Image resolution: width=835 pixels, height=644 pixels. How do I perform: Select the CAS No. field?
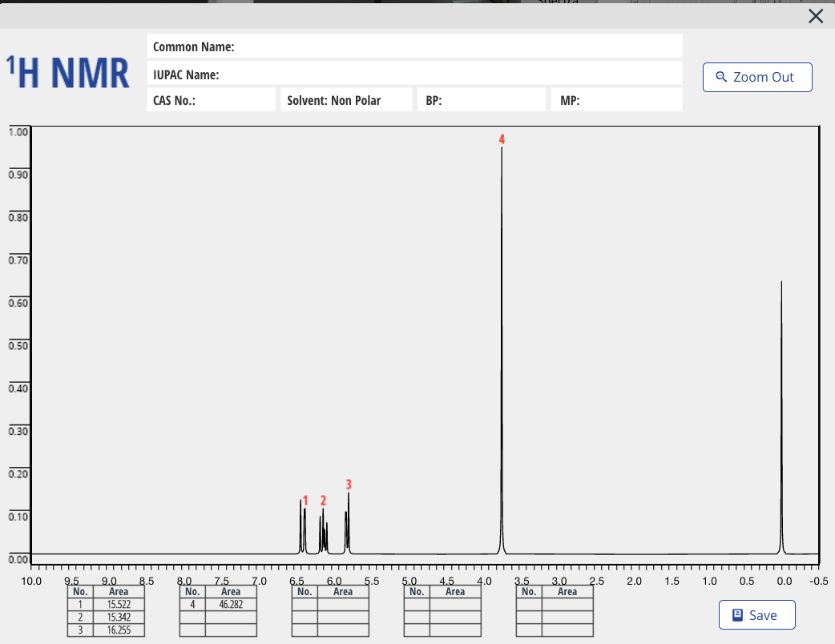pyautogui.click(x=211, y=99)
